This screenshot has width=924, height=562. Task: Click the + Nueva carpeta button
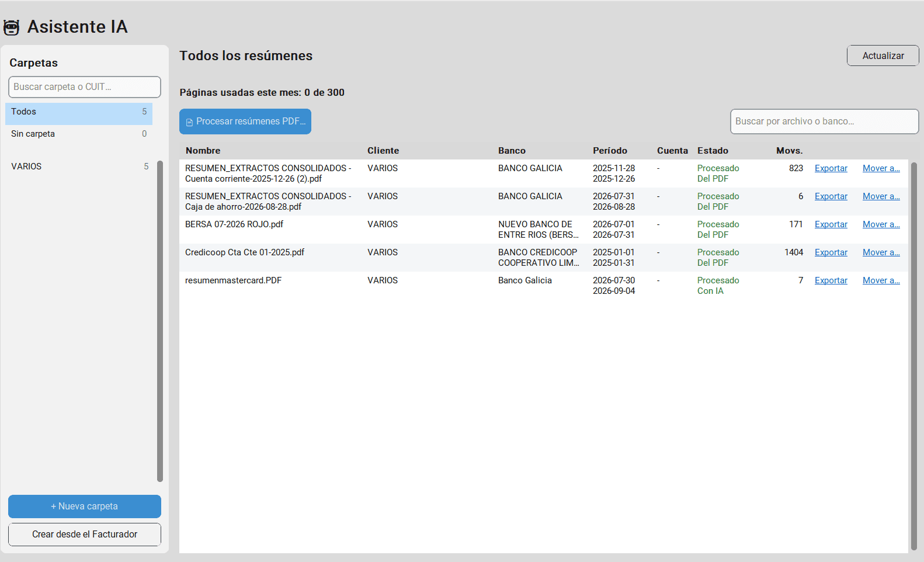tap(85, 507)
